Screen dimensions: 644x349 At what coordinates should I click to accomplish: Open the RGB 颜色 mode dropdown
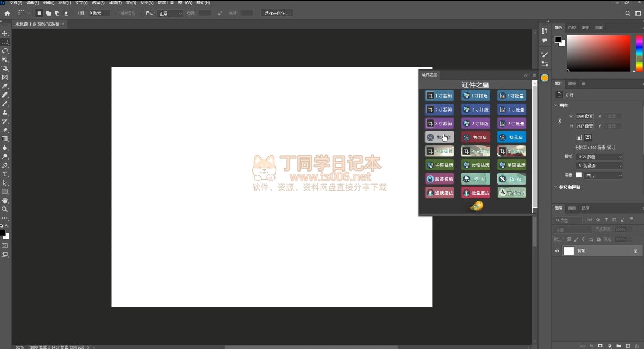(x=599, y=157)
